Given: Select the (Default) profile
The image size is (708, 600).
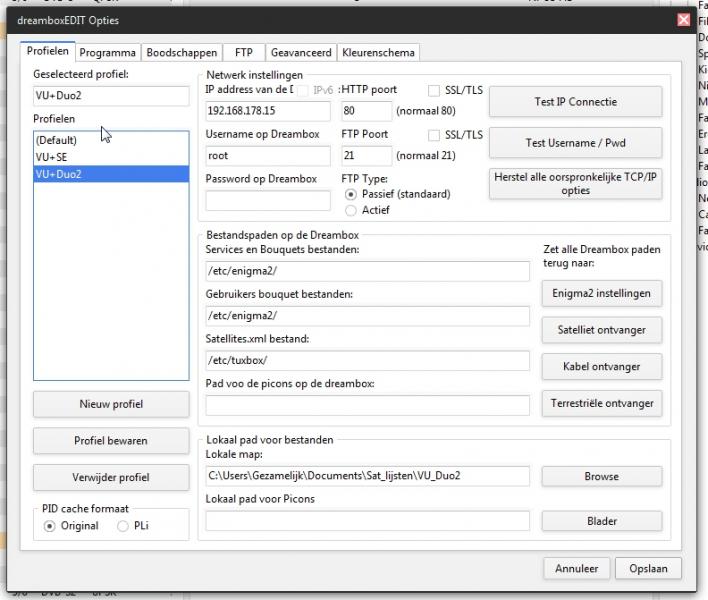Looking at the screenshot, I should tap(56, 141).
